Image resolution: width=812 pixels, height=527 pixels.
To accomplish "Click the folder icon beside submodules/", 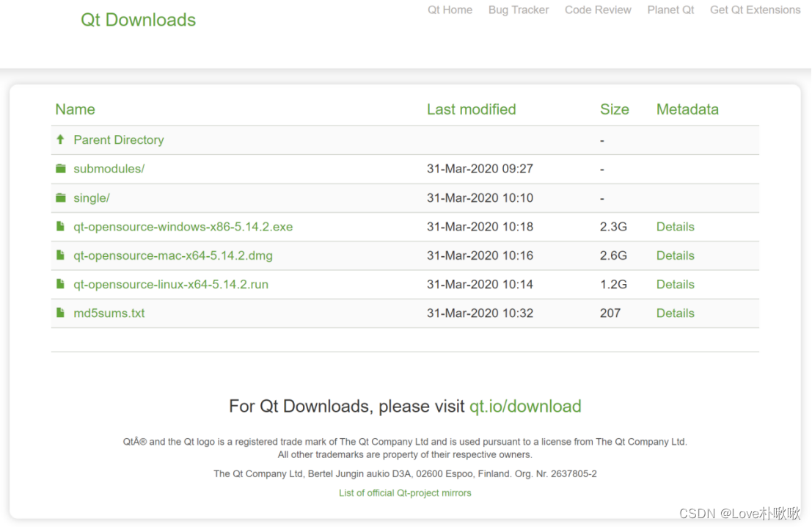I will [61, 168].
